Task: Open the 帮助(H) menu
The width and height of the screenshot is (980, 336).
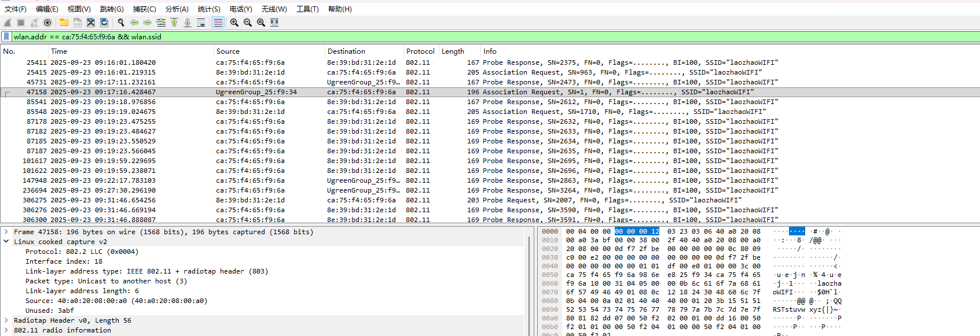Action: pos(340,9)
